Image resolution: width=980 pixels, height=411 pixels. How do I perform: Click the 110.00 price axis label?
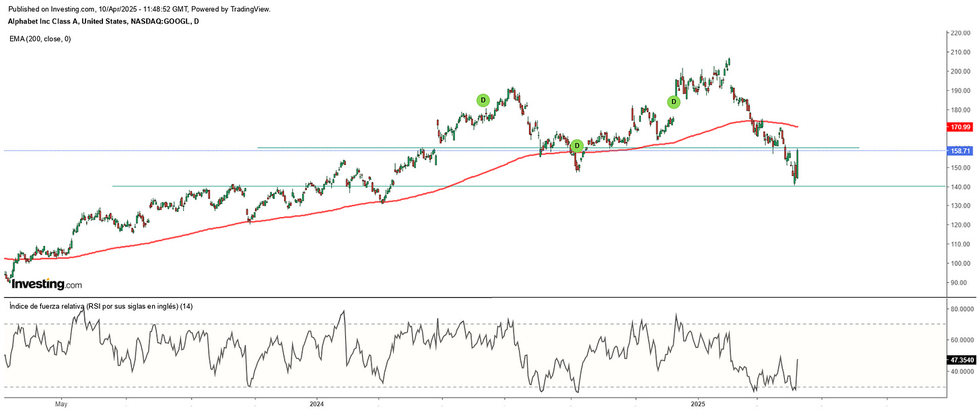click(x=960, y=245)
